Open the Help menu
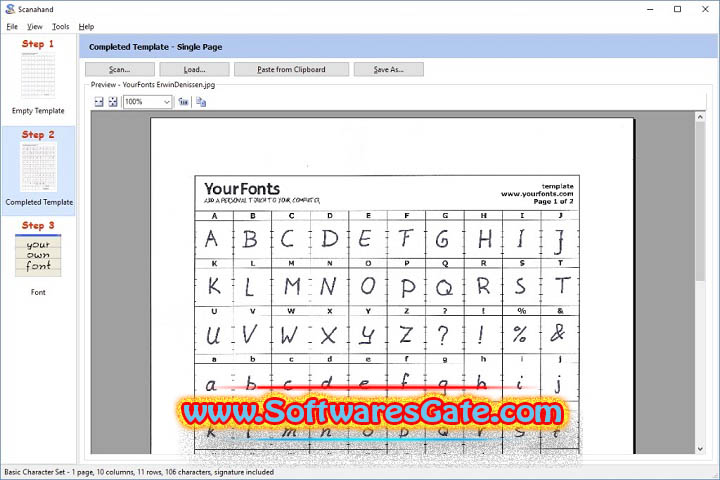 click(86, 27)
